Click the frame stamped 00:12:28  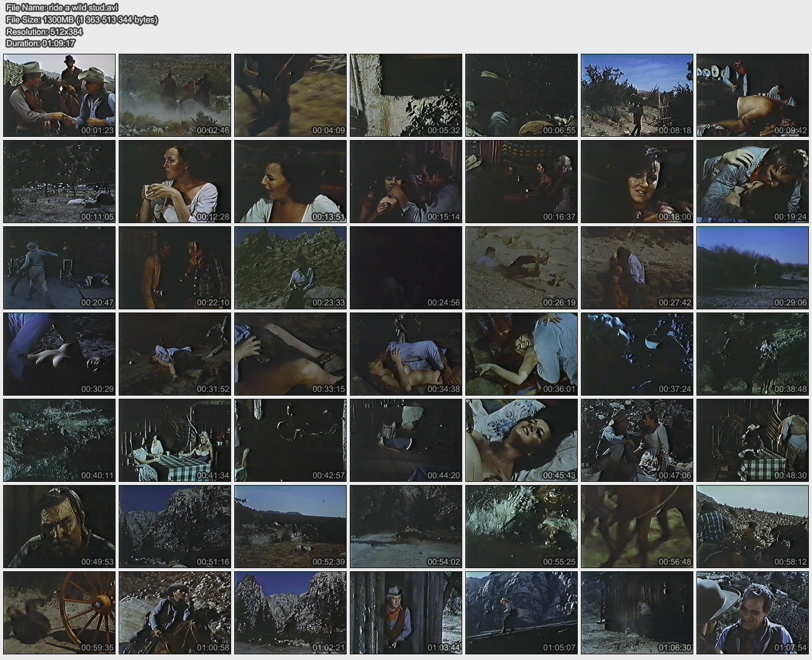point(175,181)
